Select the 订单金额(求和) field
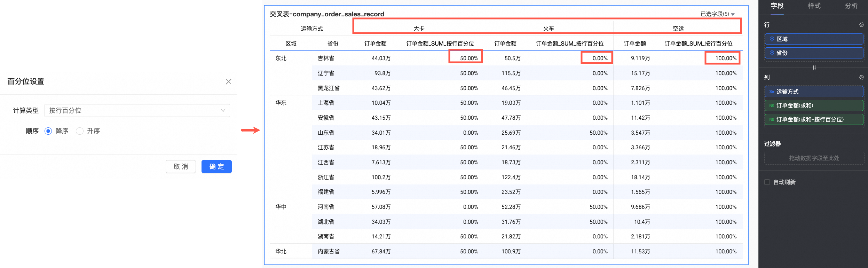This screenshot has width=868, height=268. pyautogui.click(x=814, y=105)
